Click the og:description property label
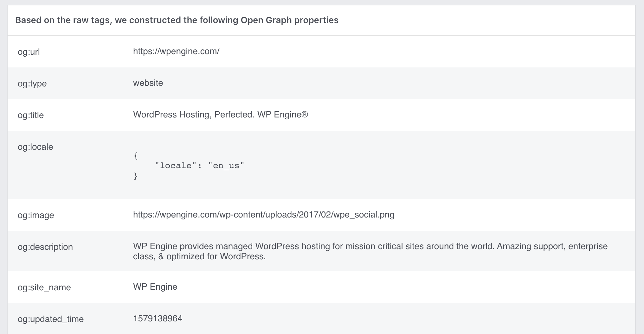Image resolution: width=644 pixels, height=334 pixels. click(x=45, y=247)
